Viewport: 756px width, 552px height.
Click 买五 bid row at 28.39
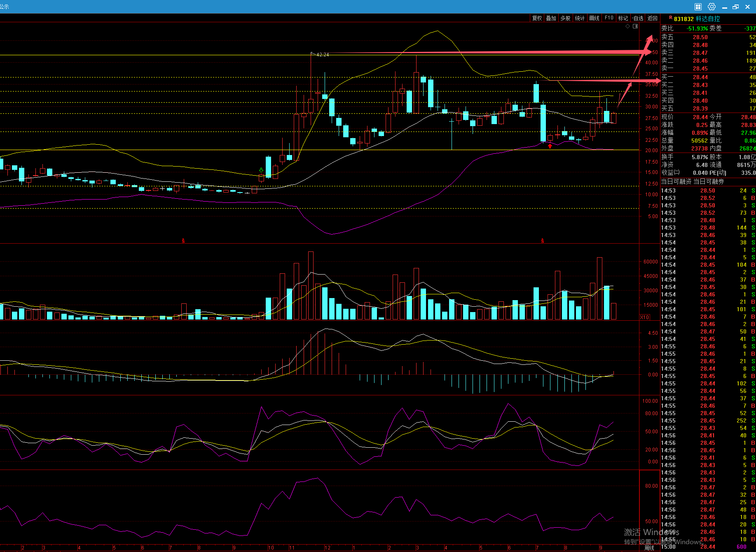[x=709, y=108]
